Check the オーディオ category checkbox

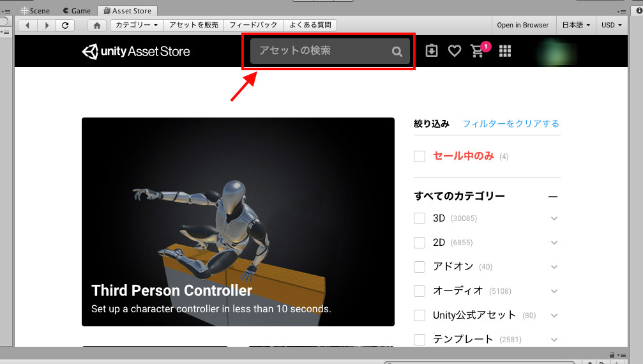(420, 291)
